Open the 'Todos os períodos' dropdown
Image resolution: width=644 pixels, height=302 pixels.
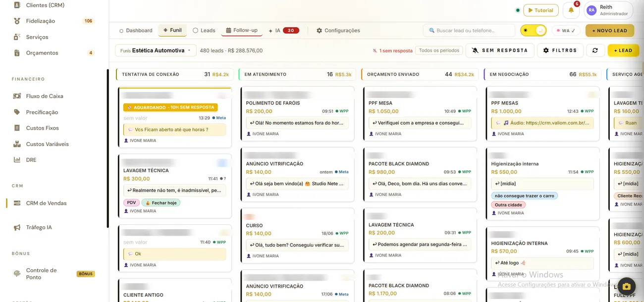click(439, 50)
